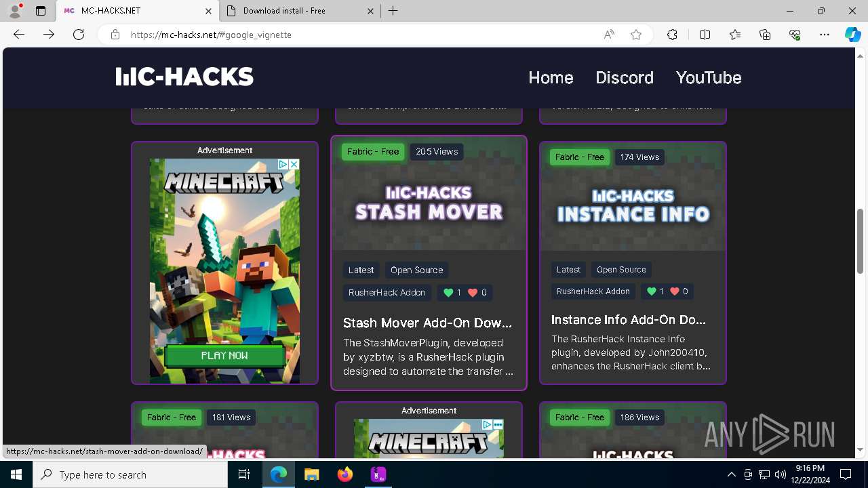Open Browser essentials heart icon

click(795, 35)
